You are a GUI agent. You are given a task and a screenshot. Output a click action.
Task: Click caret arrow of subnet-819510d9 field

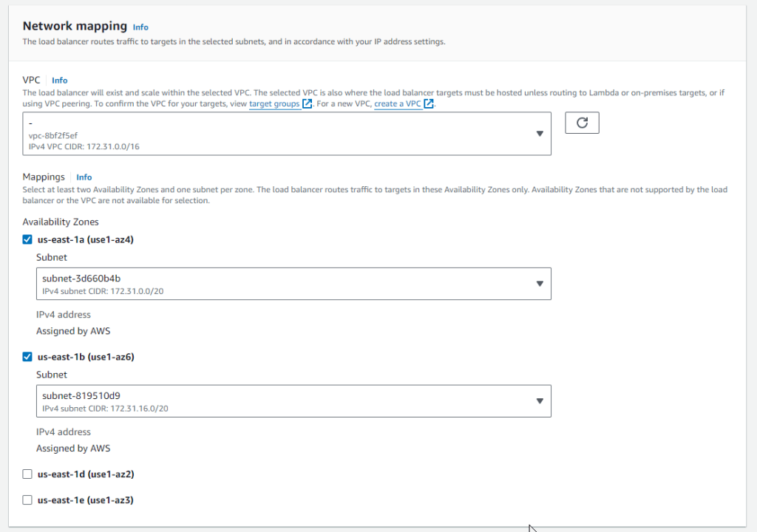539,401
